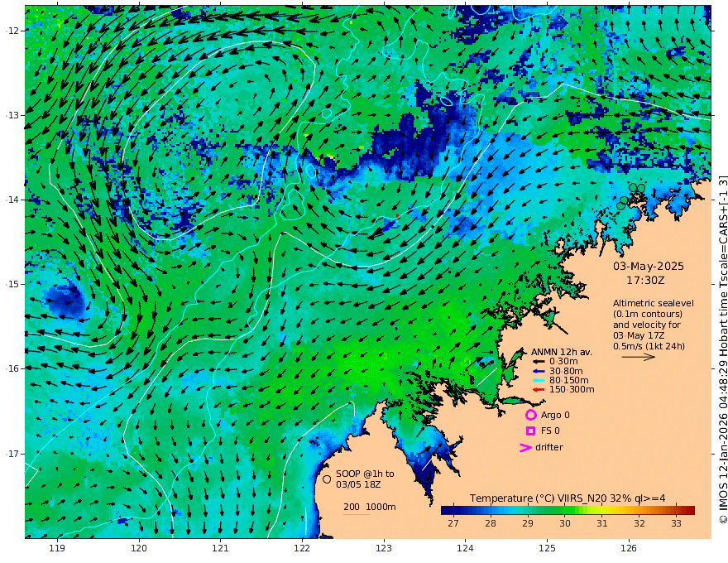Click the red 150-300m arrow legend icon
The height and width of the screenshot is (563, 728).
[539, 390]
